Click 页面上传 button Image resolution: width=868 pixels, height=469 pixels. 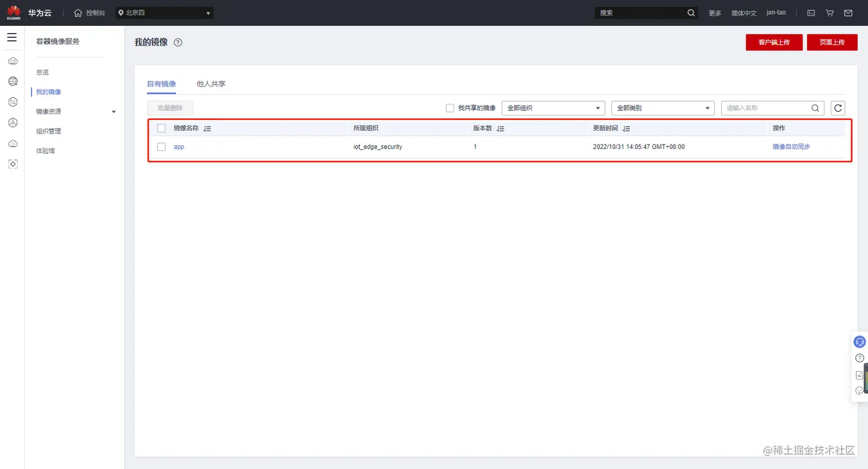[832, 42]
